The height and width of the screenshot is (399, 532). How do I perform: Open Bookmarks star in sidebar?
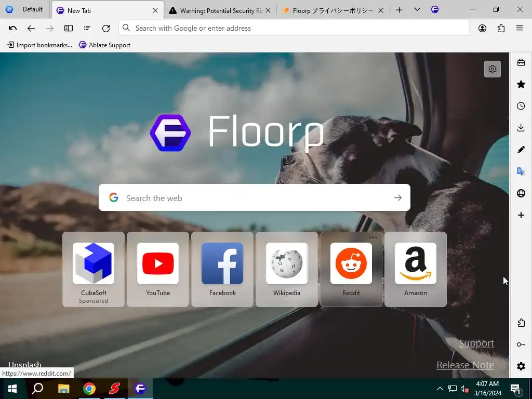click(x=521, y=84)
